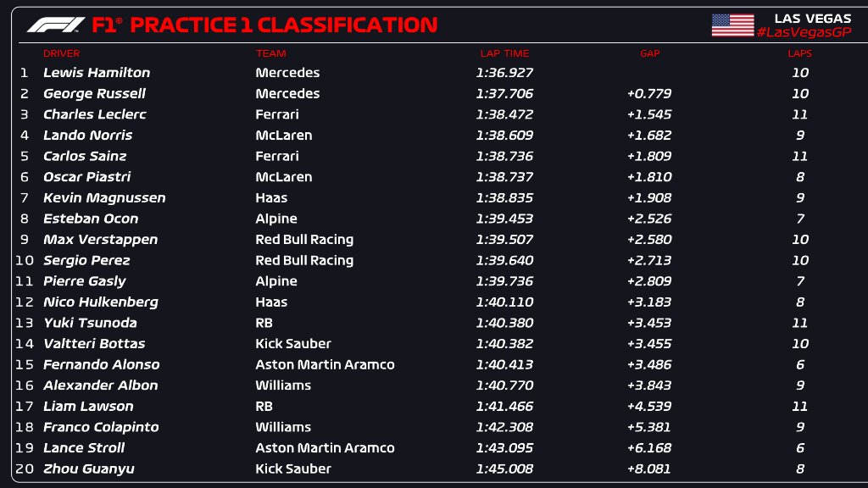Select driver Lewis Hamilton
The height and width of the screenshot is (488, 868).
tap(97, 73)
